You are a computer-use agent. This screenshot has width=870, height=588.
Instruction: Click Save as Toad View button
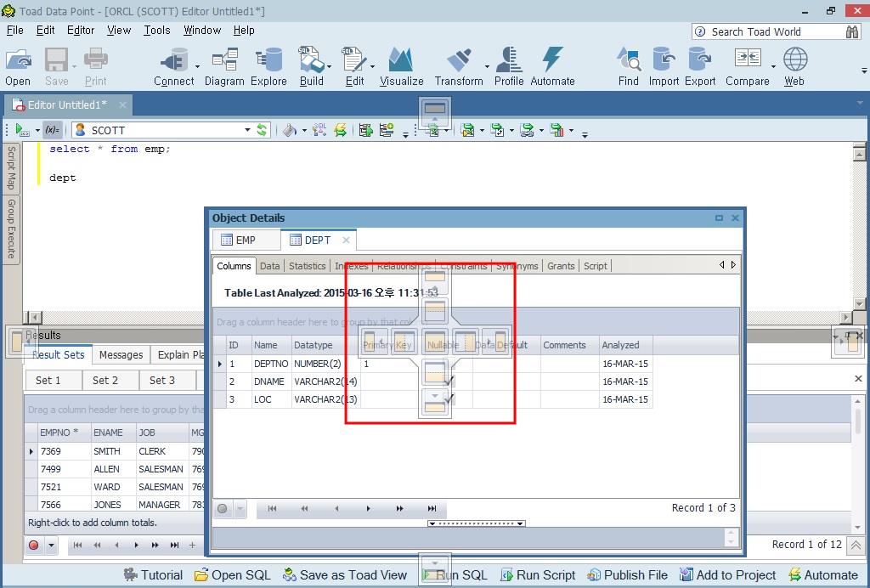tap(345, 575)
